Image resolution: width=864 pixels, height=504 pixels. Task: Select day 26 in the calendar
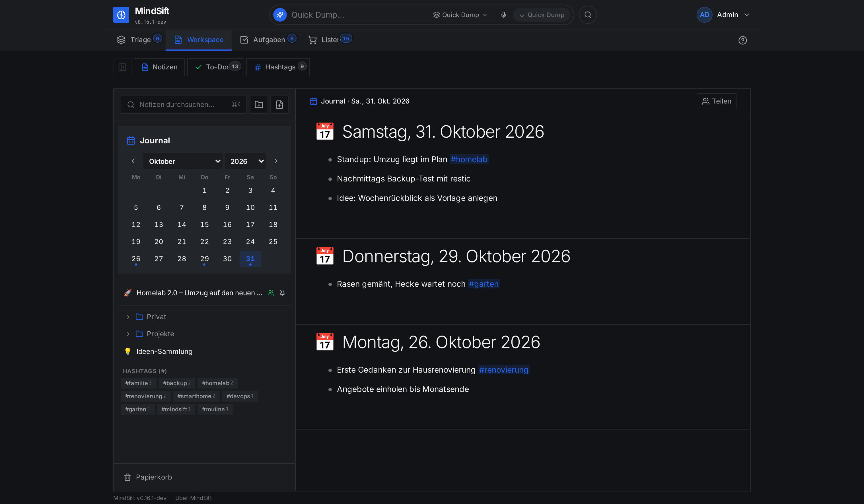tap(136, 259)
